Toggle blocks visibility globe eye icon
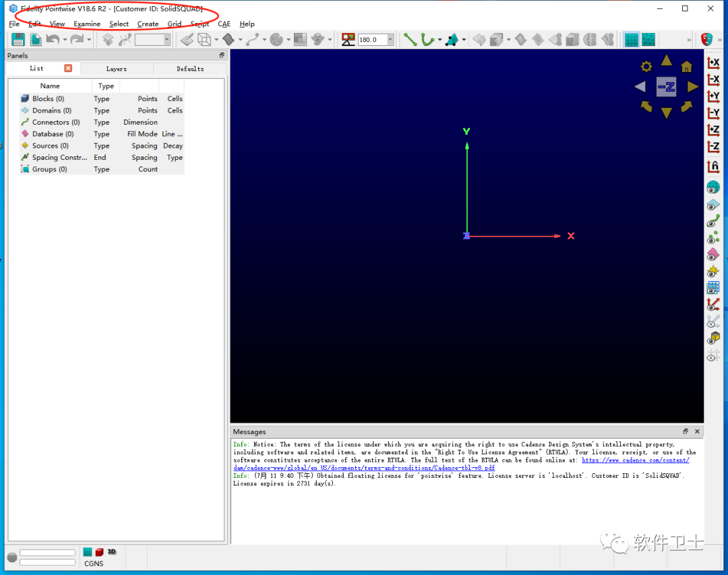Image resolution: width=728 pixels, height=575 pixels. 713,187
